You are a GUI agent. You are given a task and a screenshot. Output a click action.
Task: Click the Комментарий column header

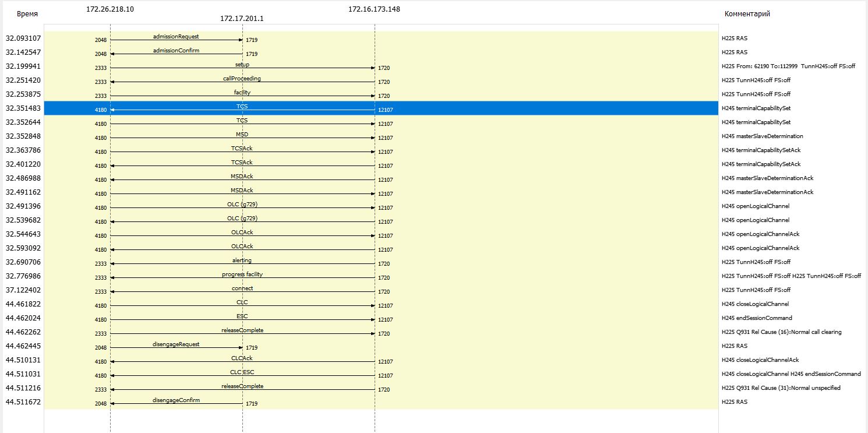point(747,14)
